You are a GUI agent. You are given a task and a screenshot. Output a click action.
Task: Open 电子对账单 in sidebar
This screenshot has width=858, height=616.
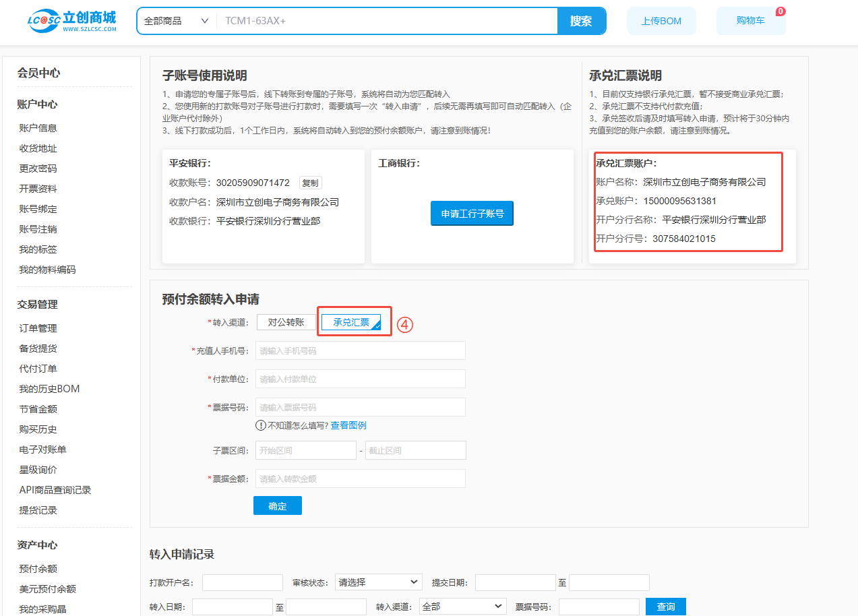point(42,450)
